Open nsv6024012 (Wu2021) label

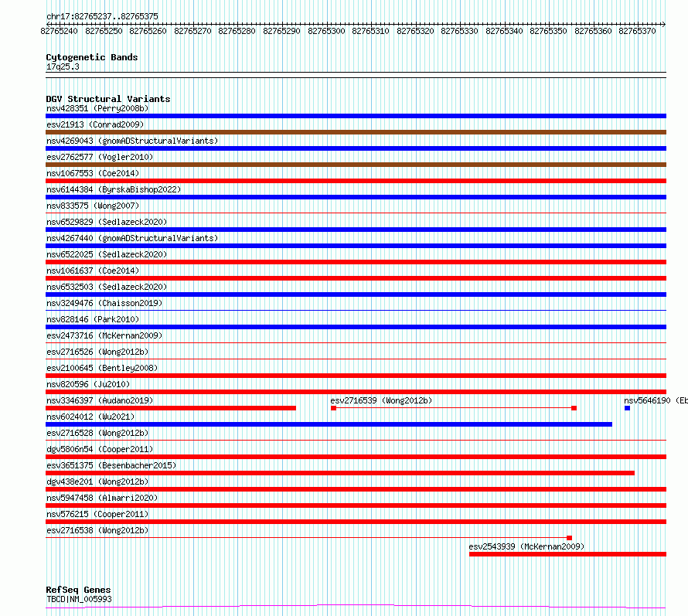pyautogui.click(x=90, y=417)
